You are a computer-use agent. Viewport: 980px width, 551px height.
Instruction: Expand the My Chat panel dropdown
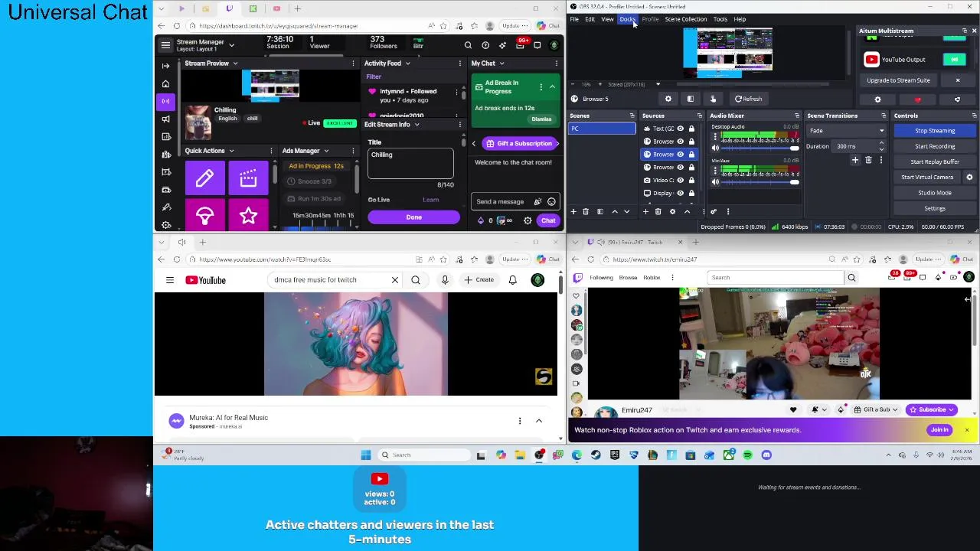tap(501, 64)
